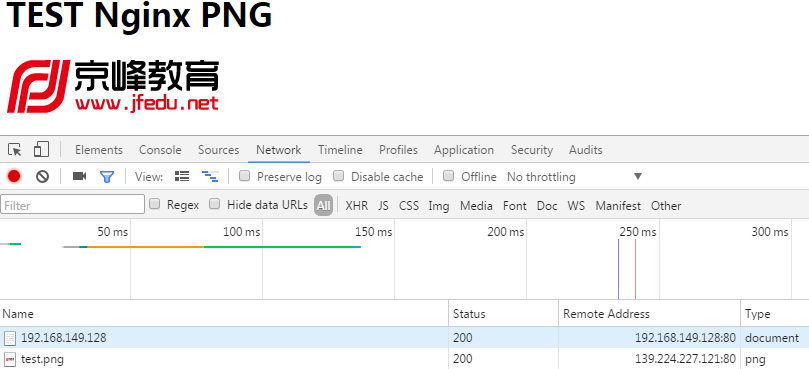Open the Application tab
This screenshot has height=369, width=809.
[x=464, y=150]
